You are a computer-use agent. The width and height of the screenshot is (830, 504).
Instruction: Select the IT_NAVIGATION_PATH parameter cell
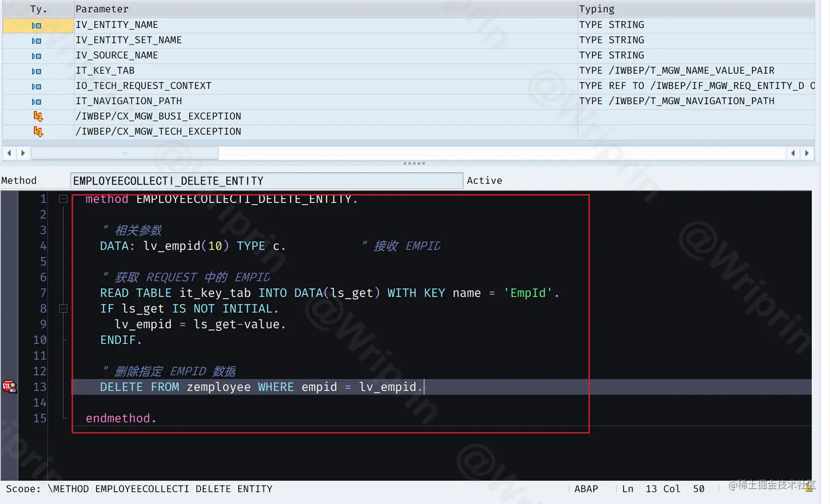[326, 102]
